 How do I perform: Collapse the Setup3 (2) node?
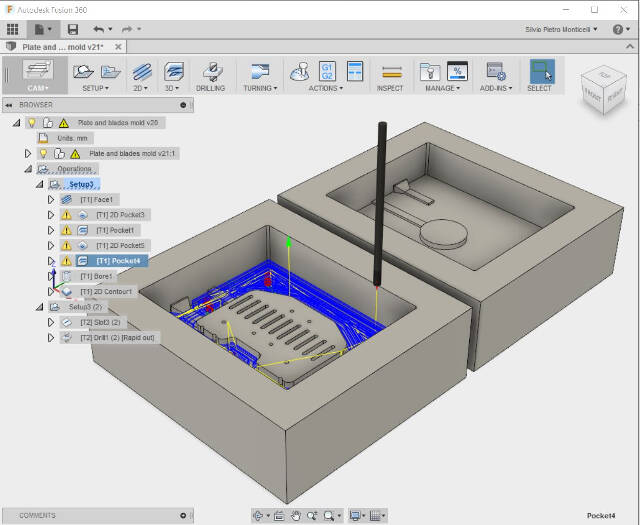pyautogui.click(x=39, y=307)
